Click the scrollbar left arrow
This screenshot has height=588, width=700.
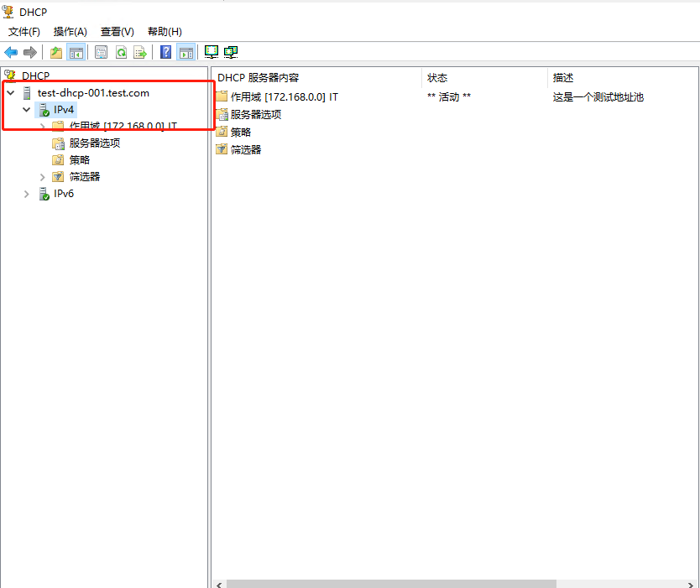pos(219,585)
